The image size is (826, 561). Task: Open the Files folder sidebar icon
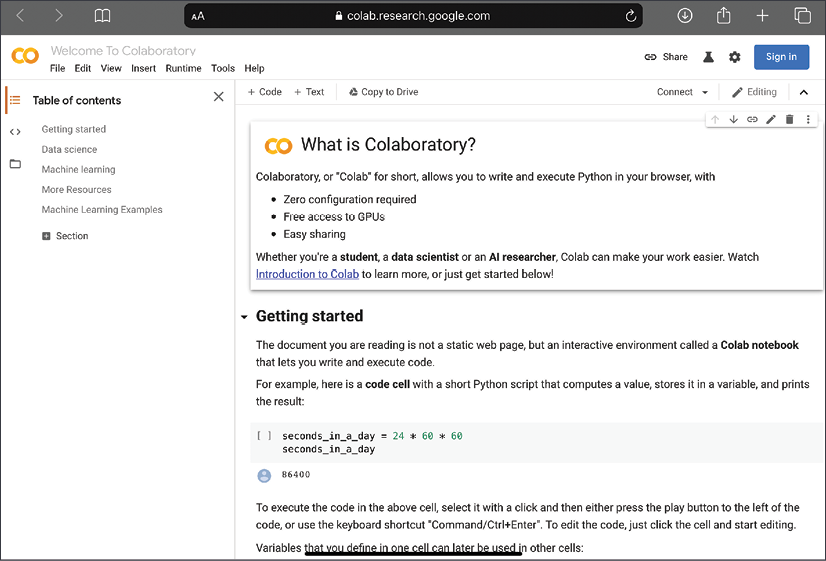15,164
